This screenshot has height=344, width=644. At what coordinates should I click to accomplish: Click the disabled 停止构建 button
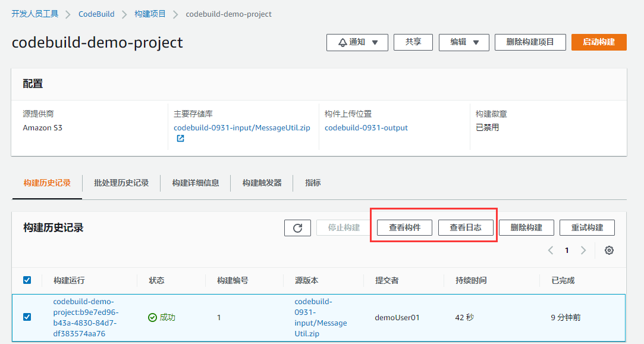point(344,228)
